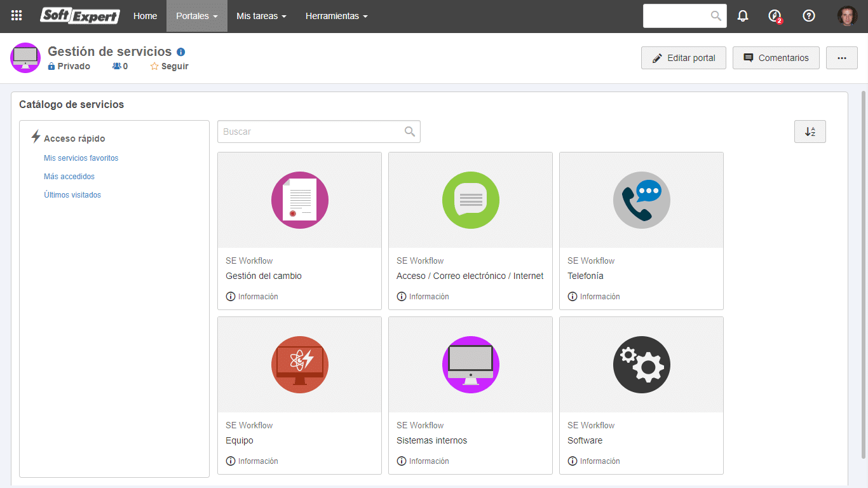Expand the Mis tareas dropdown

coord(261,16)
